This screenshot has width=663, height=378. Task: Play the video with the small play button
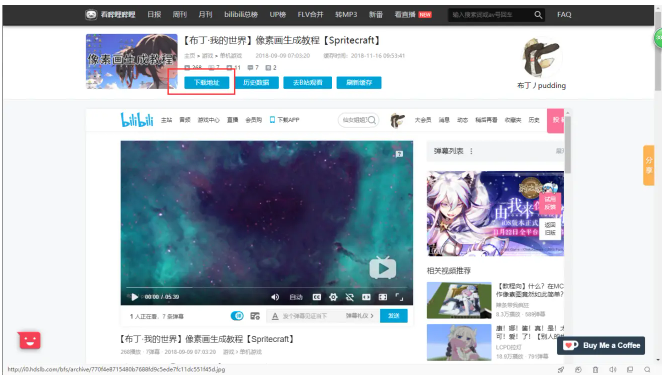(134, 297)
